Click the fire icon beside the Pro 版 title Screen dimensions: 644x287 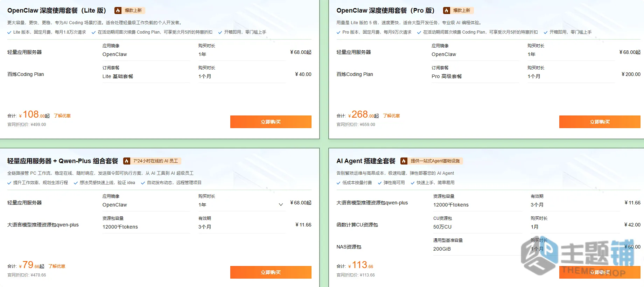[446, 10]
